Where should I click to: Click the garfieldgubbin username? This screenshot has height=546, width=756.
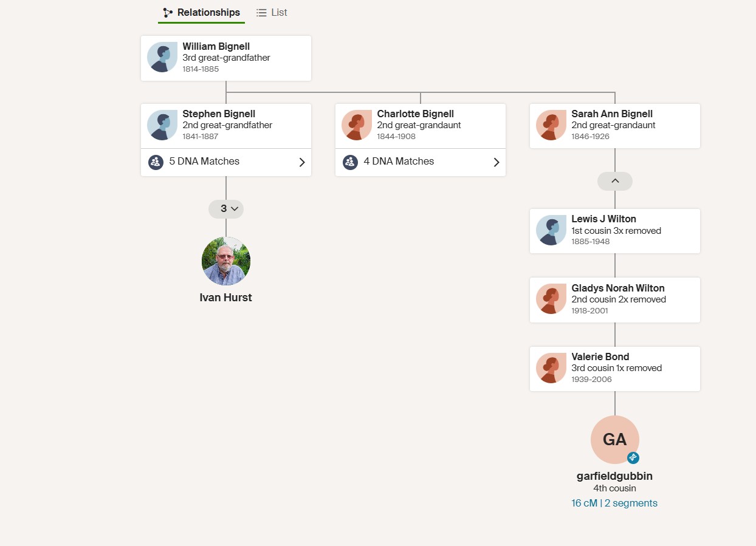pyautogui.click(x=614, y=476)
